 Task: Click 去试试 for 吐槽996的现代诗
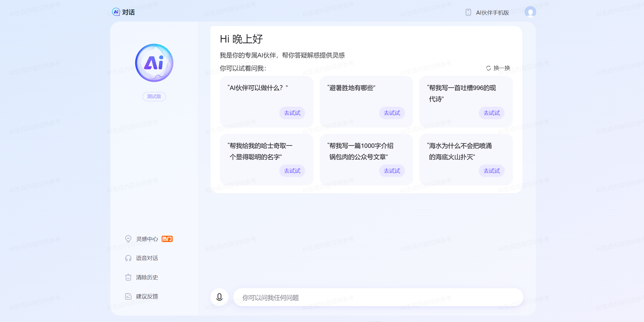[x=491, y=113]
